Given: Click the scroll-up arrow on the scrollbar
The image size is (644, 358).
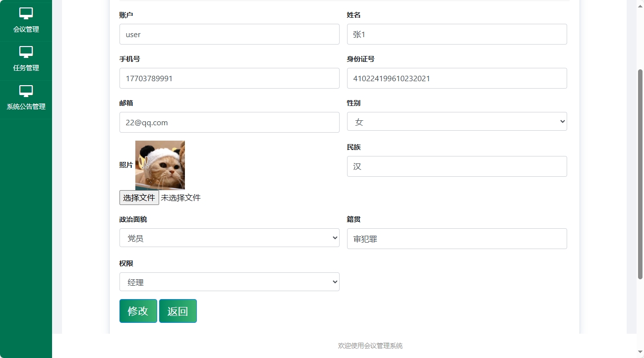Looking at the screenshot, I should (640, 5).
